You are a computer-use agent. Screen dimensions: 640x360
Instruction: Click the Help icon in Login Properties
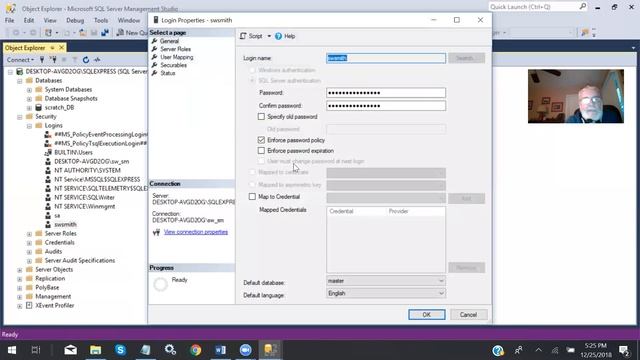(278, 36)
